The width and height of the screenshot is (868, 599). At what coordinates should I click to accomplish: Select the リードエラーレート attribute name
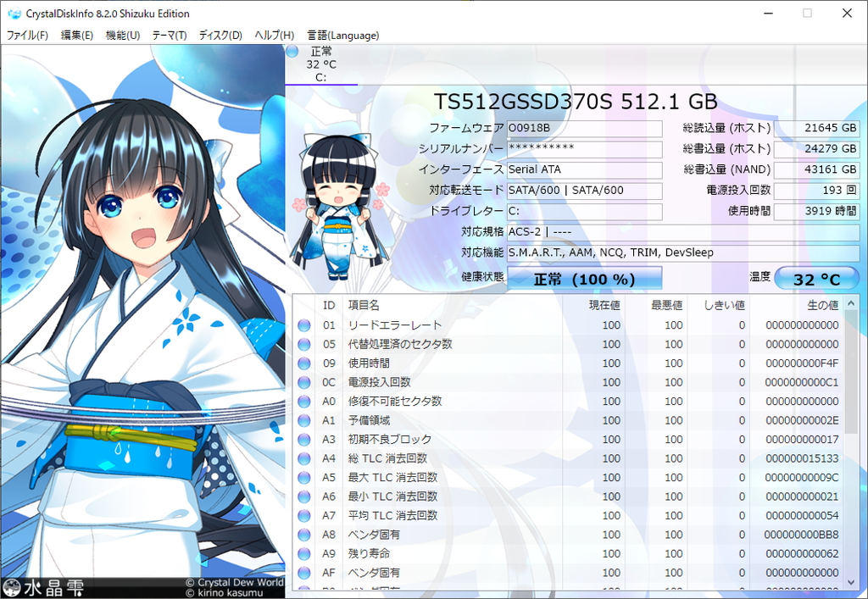click(395, 325)
